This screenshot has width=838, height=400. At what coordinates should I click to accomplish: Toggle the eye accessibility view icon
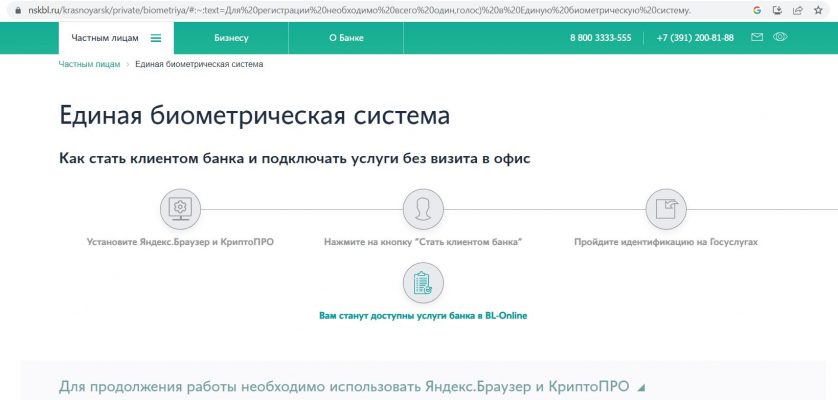coord(781,38)
